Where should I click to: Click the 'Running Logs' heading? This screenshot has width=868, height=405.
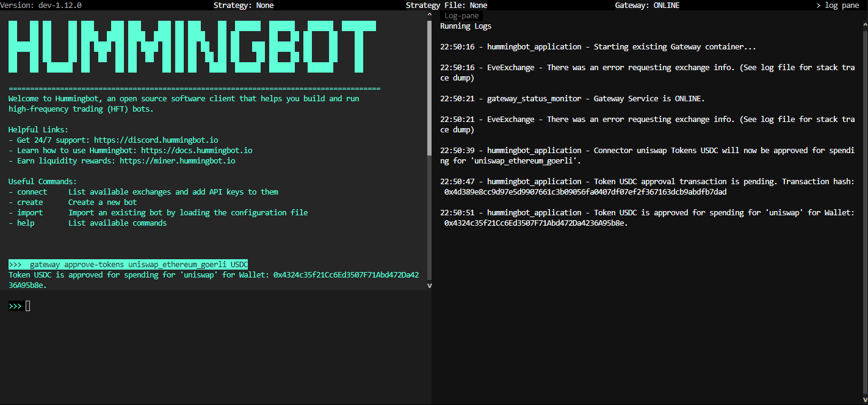(x=466, y=26)
